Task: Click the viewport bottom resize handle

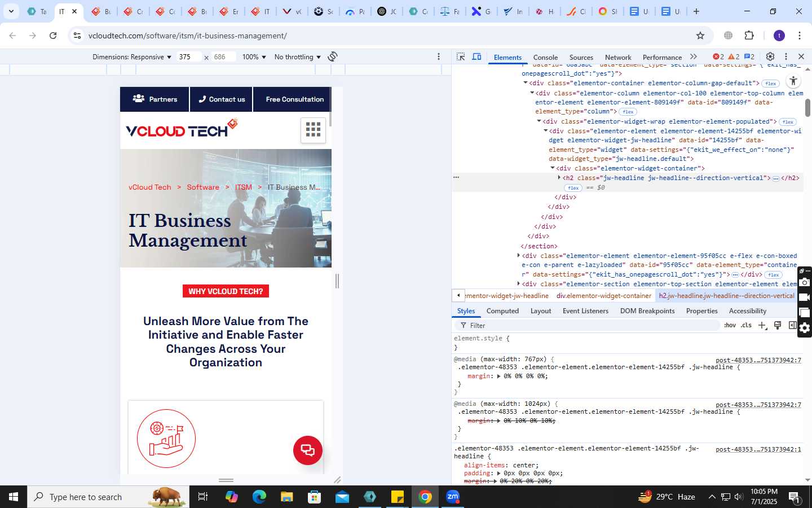Action: (226, 480)
